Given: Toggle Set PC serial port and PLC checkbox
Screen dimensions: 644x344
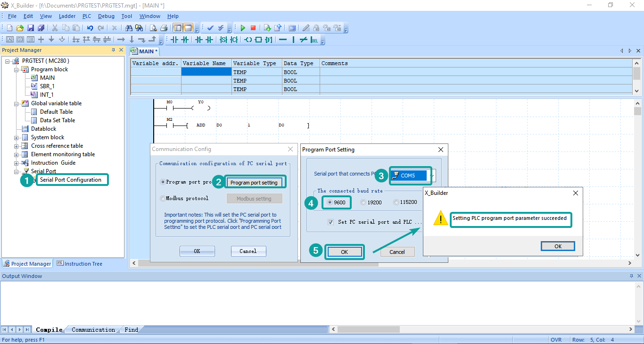Looking at the screenshot, I should [331, 222].
